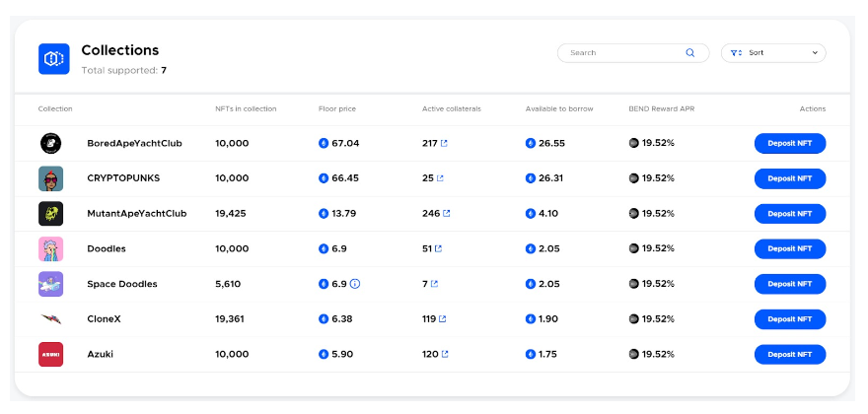Select the Azuki name
868x414 pixels.
(101, 354)
